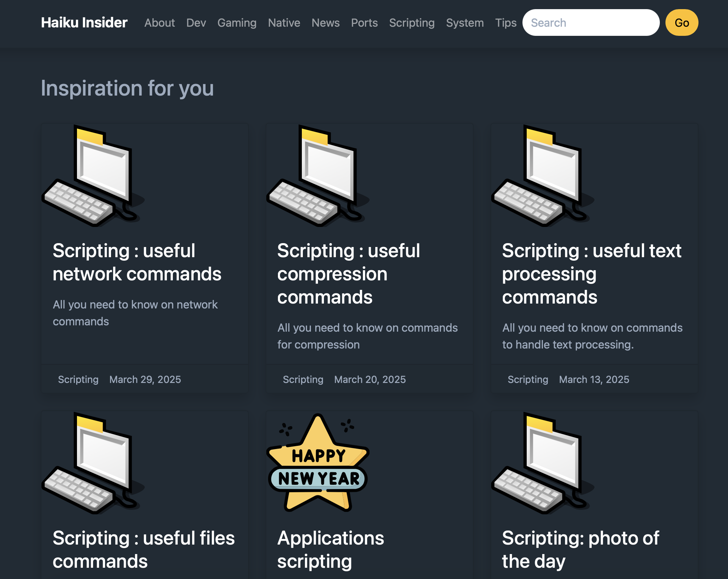Open 'Scripting : useful compression commands' title
The image size is (728, 579).
point(349,274)
